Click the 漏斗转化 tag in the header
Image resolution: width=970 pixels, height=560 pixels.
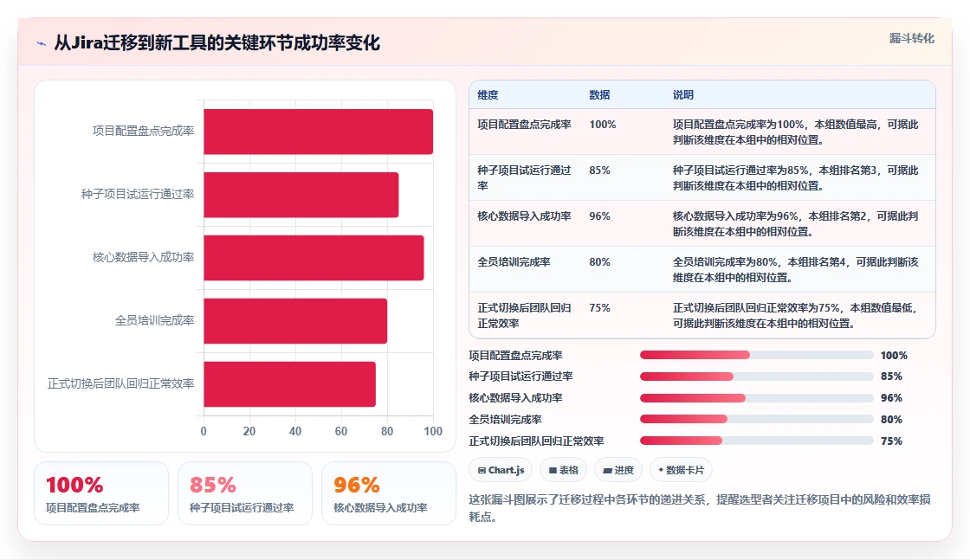[911, 38]
